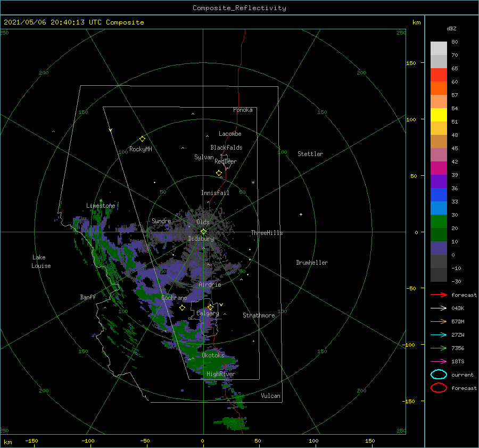The width and height of the screenshot is (479, 448).
Task: Select the magenta 18TS arrow icon
Action: coord(439,362)
